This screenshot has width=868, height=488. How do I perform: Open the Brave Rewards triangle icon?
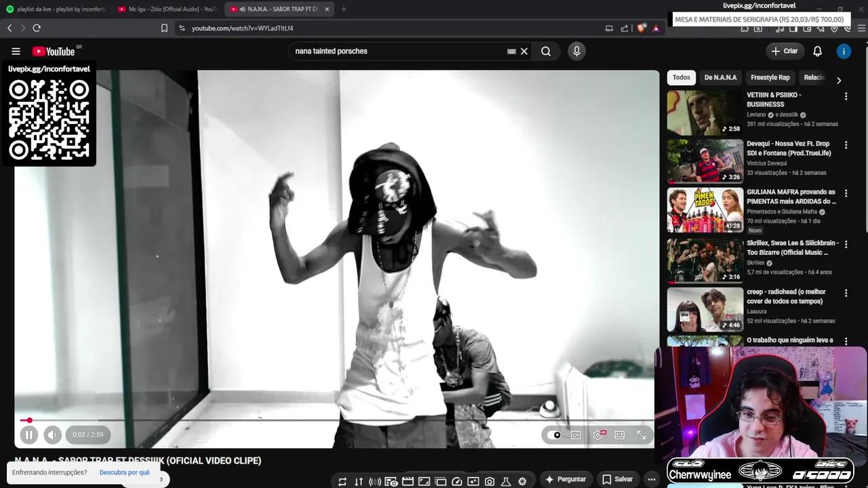pos(656,28)
